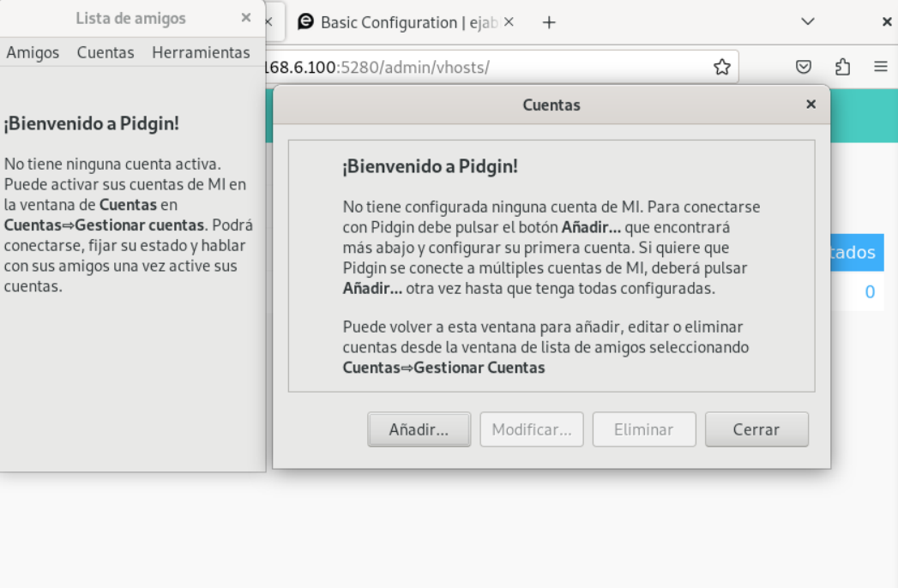Select the Basic Configuration browser tab
This screenshot has width=898, height=588.
[399, 22]
